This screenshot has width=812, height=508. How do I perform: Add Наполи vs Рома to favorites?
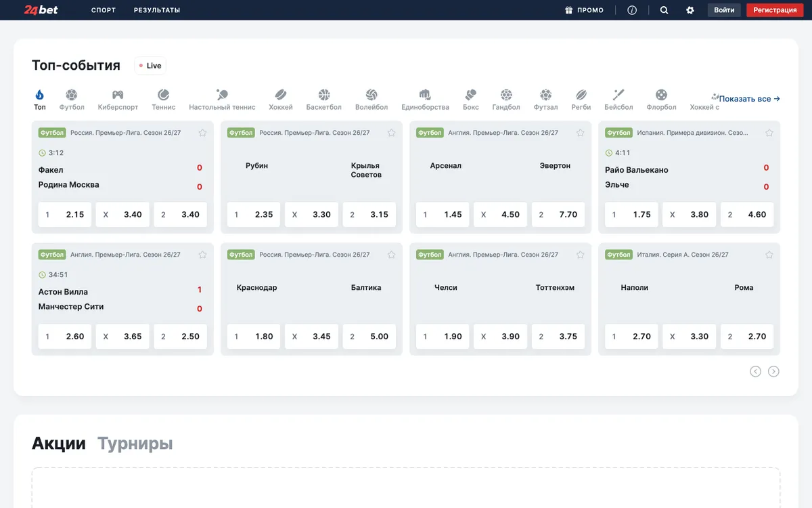click(x=769, y=255)
